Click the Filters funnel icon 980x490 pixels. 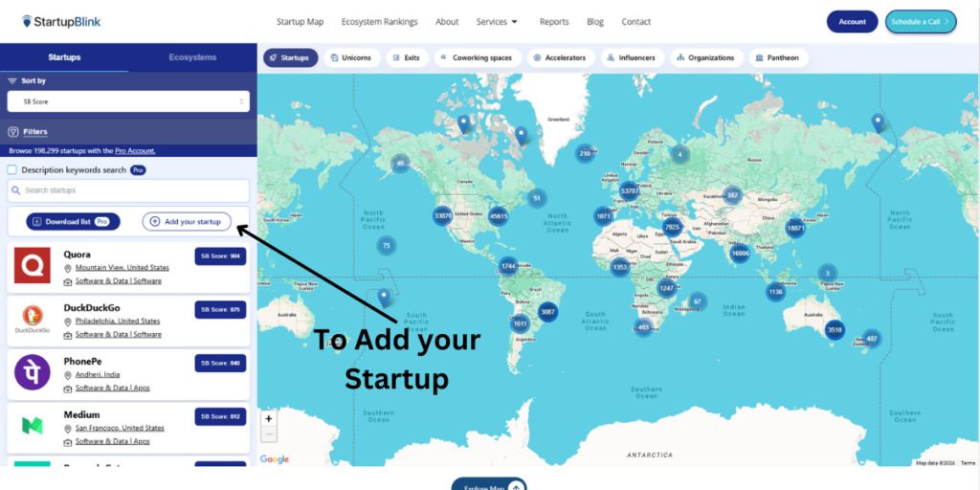click(x=13, y=132)
